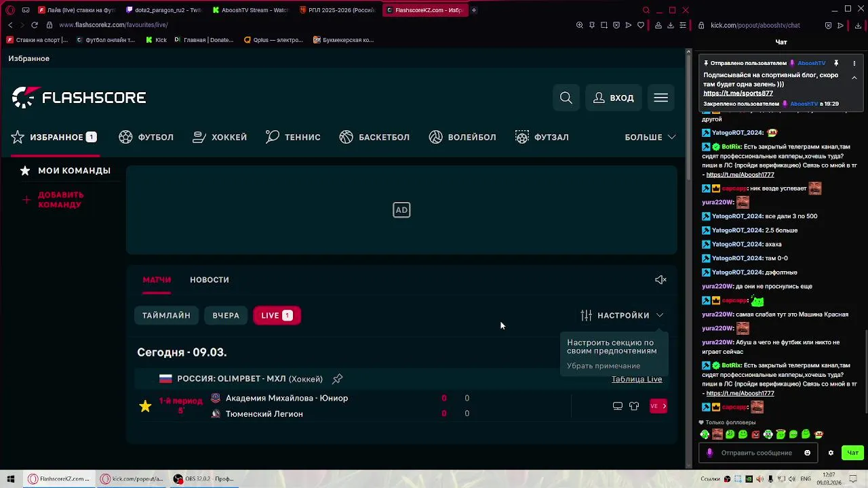Image resolution: width=868 pixels, height=488 pixels.
Task: Open the emoji picker in chat input
Action: pos(807,453)
